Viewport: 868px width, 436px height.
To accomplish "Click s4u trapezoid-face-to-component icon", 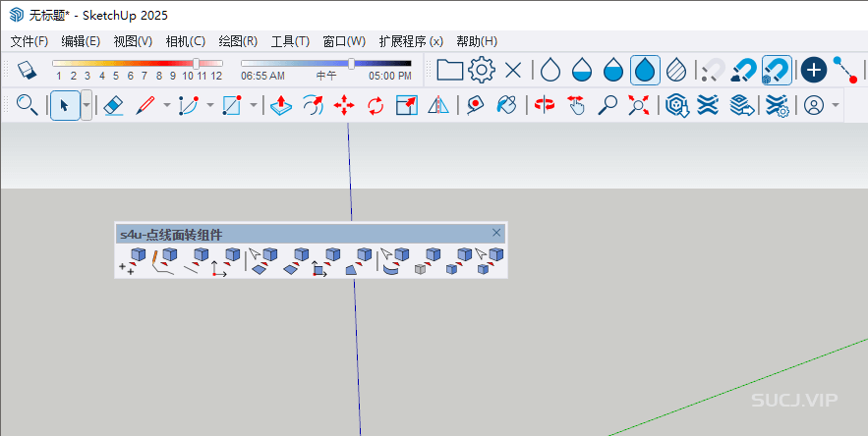I will (358, 261).
